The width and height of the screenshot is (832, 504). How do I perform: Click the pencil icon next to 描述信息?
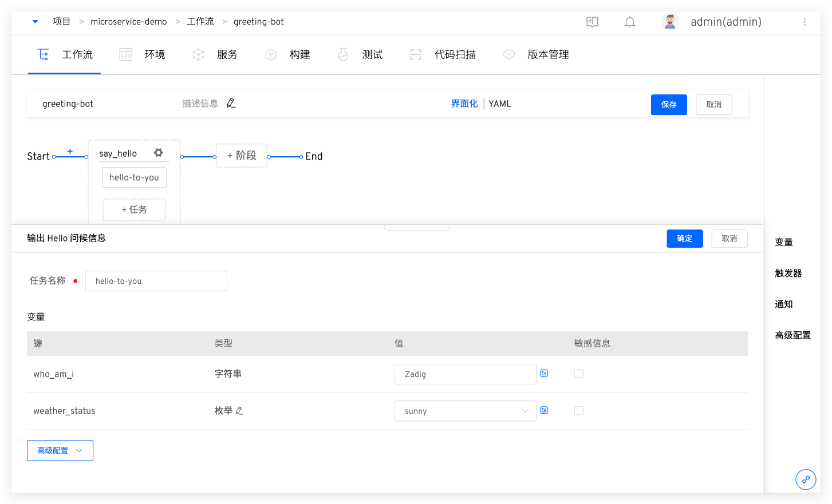coord(231,103)
